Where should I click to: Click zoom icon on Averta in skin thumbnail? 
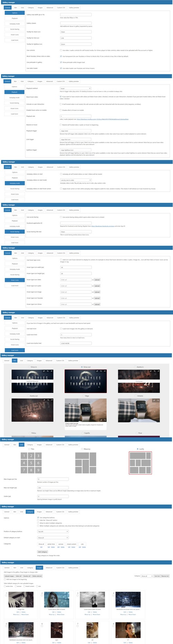[154, 371]
